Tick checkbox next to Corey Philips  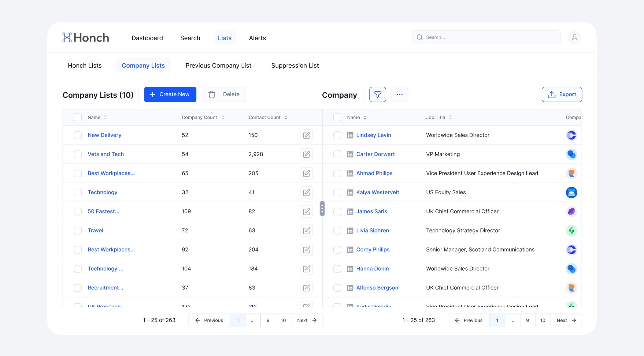pos(337,249)
